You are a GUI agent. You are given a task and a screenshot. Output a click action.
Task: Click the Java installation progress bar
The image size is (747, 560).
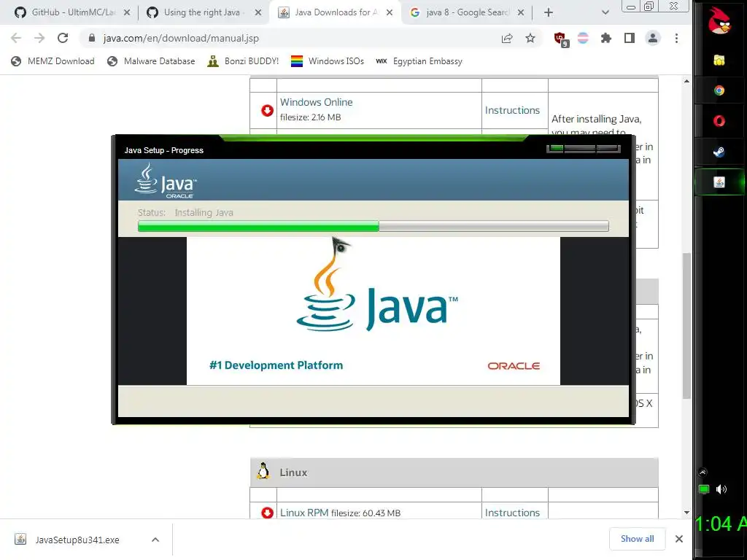373,226
